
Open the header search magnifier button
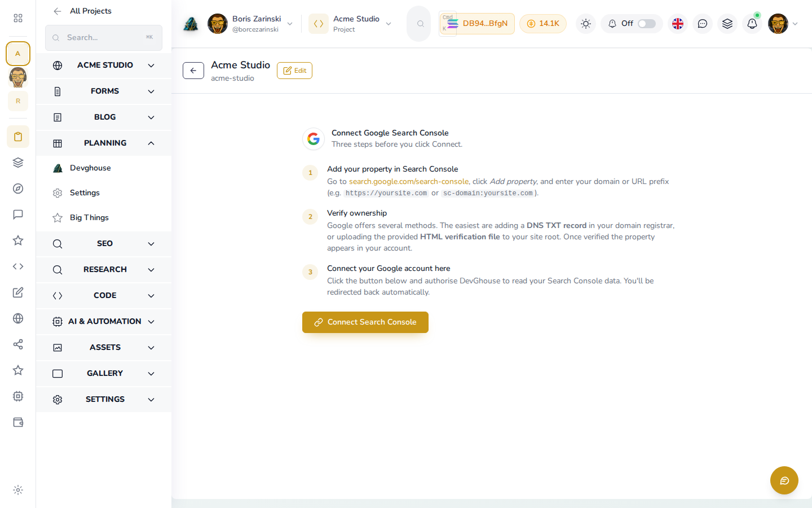click(419, 24)
